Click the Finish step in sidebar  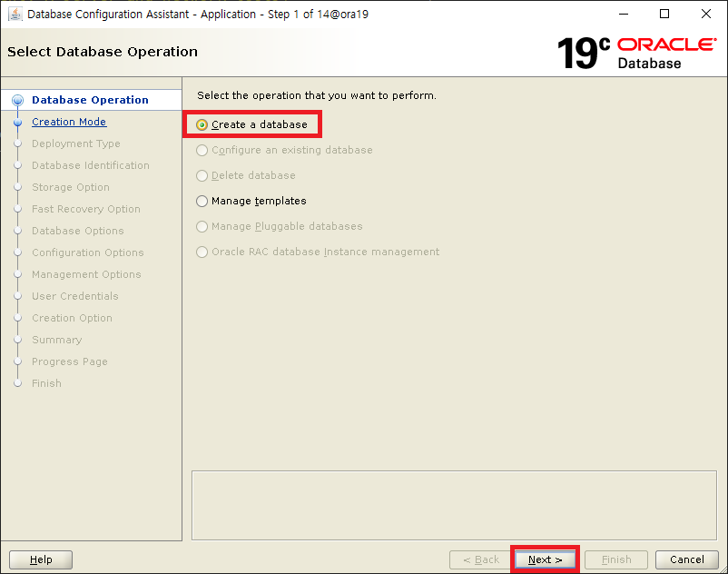tap(46, 383)
